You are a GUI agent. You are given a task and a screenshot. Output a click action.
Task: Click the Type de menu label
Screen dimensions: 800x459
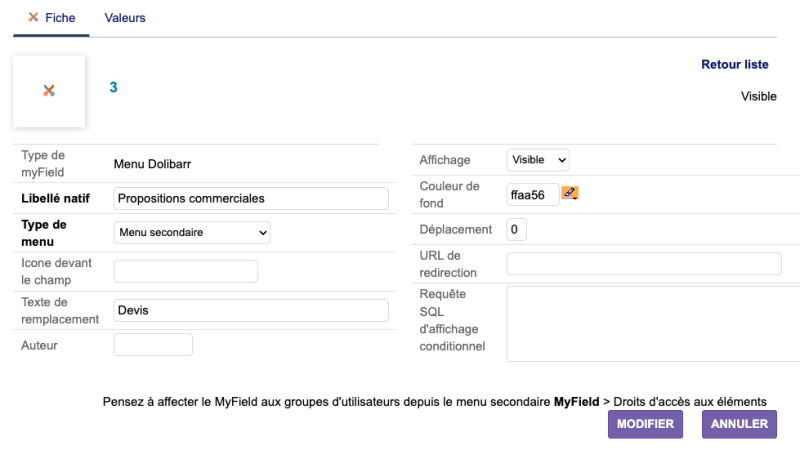click(x=44, y=233)
